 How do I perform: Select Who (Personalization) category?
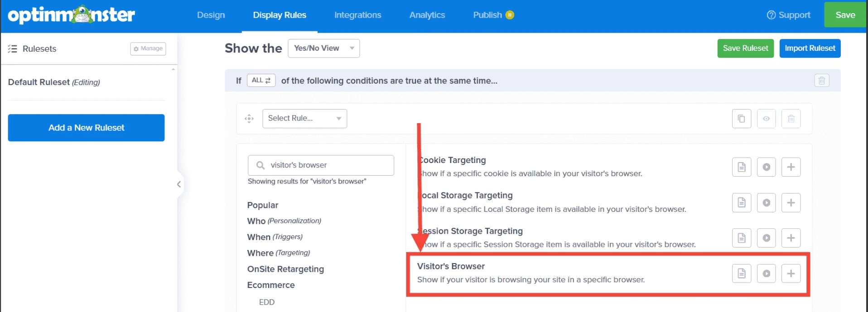pos(284,221)
